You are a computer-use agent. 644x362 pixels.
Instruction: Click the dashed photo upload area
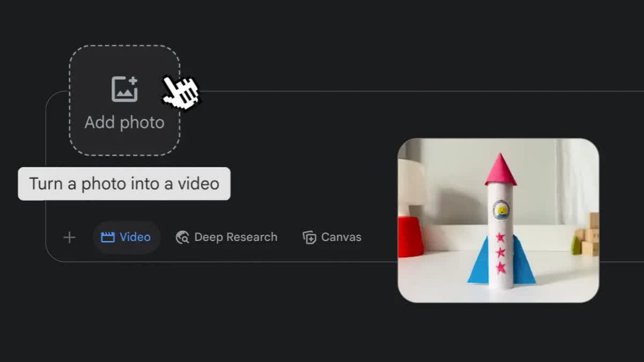(x=125, y=99)
